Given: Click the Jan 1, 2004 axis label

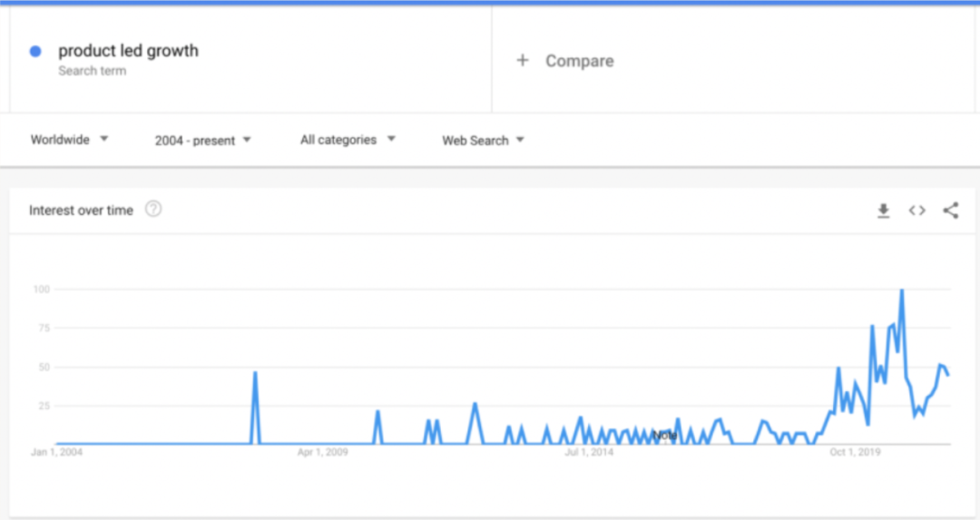Looking at the screenshot, I should coord(56,452).
